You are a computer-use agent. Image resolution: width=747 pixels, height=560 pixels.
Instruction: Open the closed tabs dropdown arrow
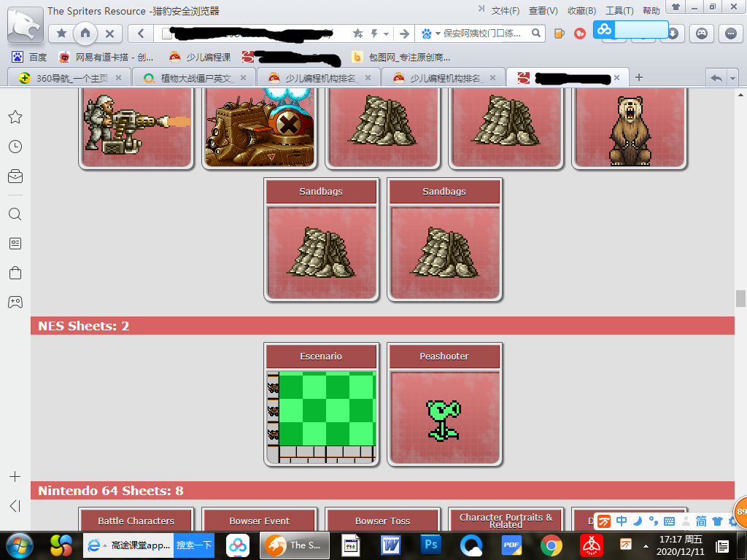pyautogui.click(x=732, y=78)
